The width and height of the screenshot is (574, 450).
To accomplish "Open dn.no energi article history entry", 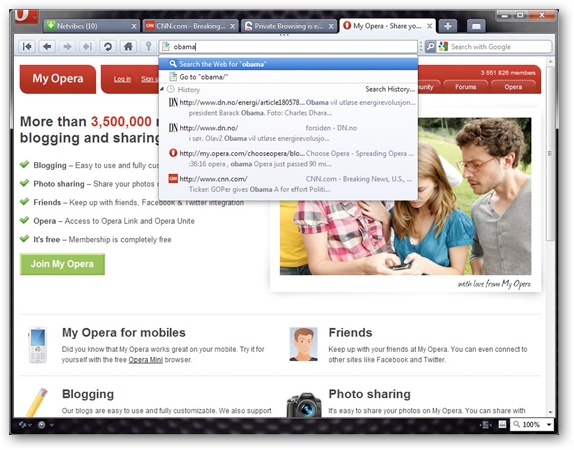I will click(x=288, y=108).
